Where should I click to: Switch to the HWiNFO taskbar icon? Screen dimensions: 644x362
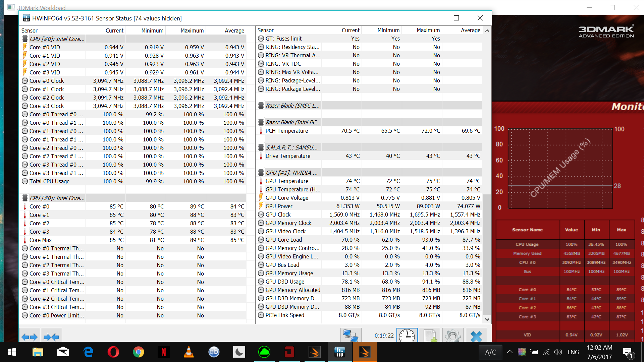[x=340, y=352]
